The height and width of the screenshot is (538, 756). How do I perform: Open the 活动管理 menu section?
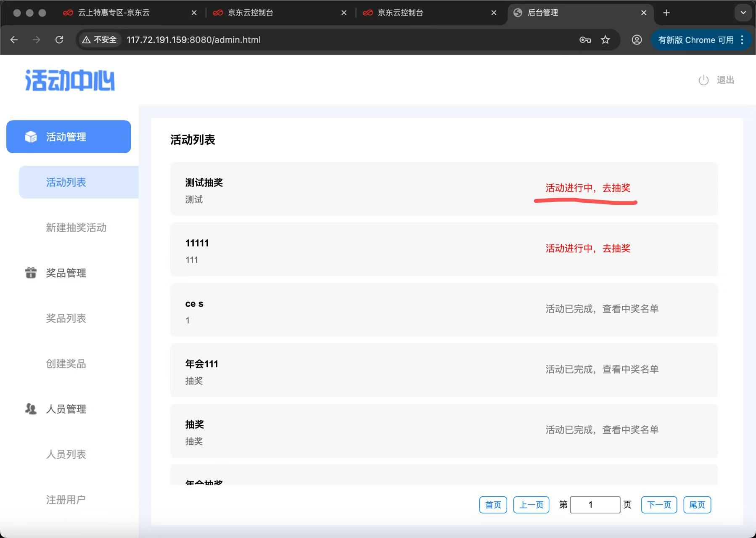click(x=69, y=137)
